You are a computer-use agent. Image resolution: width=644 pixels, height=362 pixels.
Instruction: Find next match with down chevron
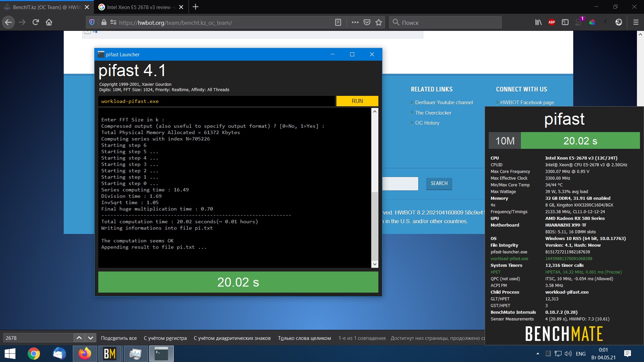tap(91, 338)
